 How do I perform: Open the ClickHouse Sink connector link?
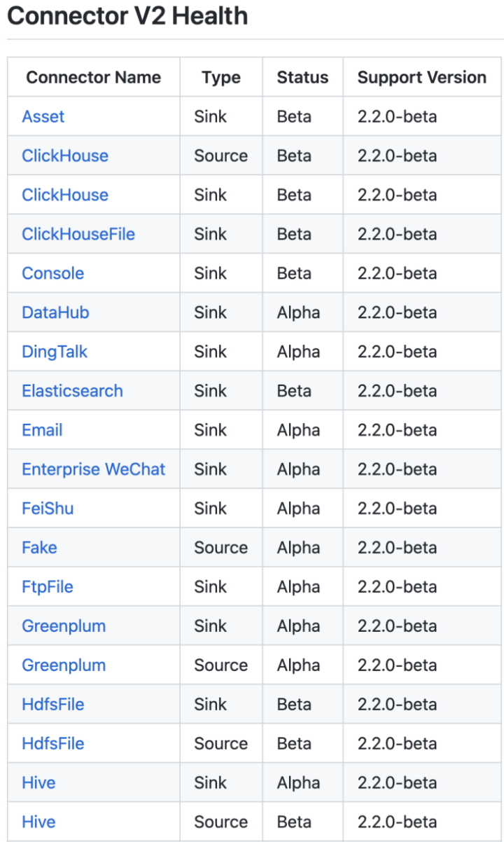(65, 195)
